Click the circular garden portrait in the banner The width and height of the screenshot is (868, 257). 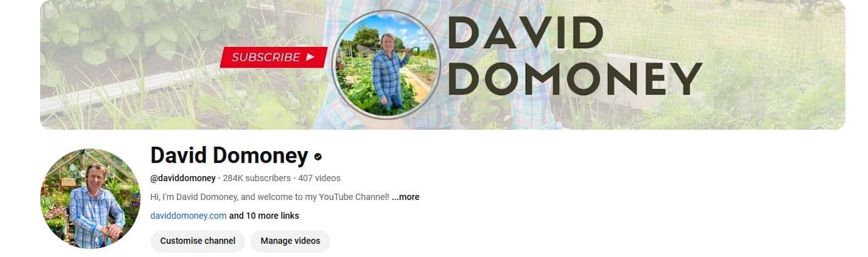click(x=386, y=64)
